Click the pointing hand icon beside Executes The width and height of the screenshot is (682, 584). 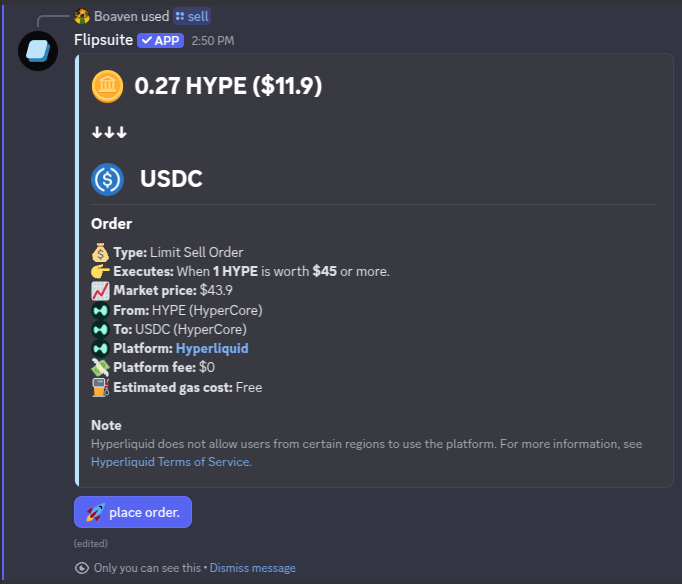point(100,271)
